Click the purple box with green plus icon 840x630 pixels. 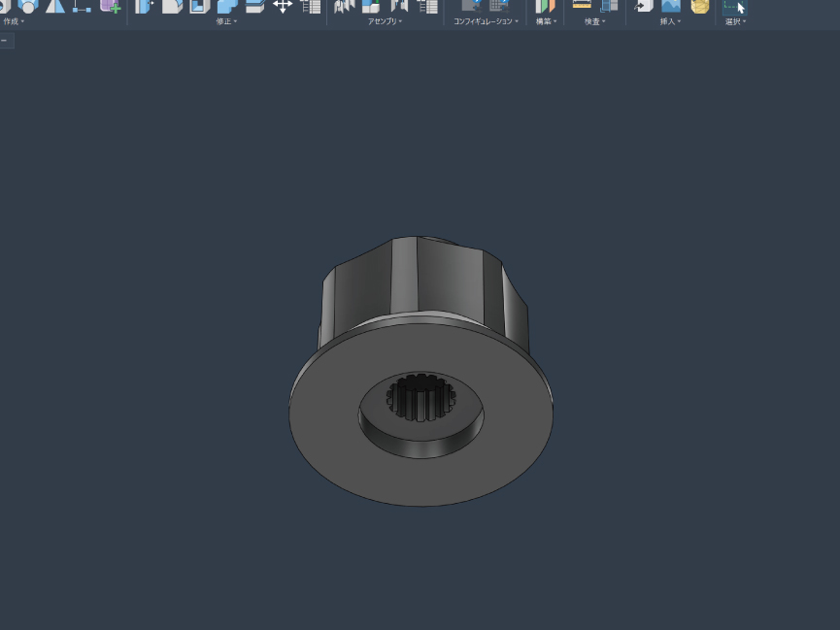pyautogui.click(x=111, y=6)
